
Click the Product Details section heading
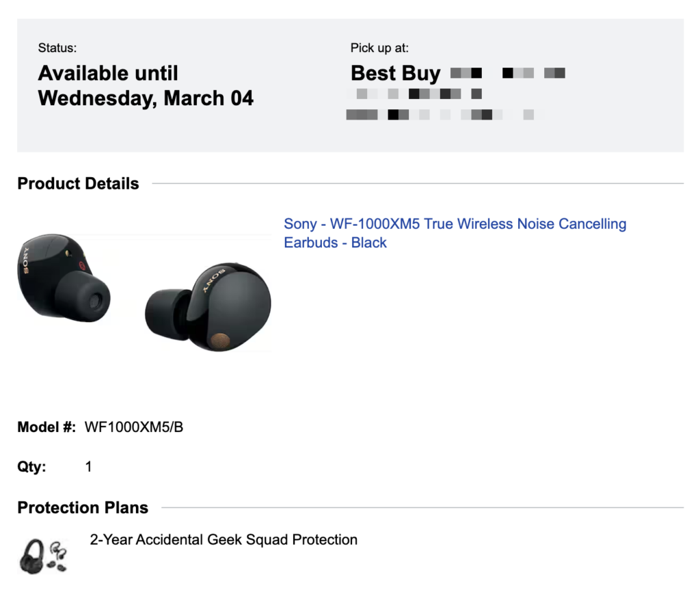point(78,184)
